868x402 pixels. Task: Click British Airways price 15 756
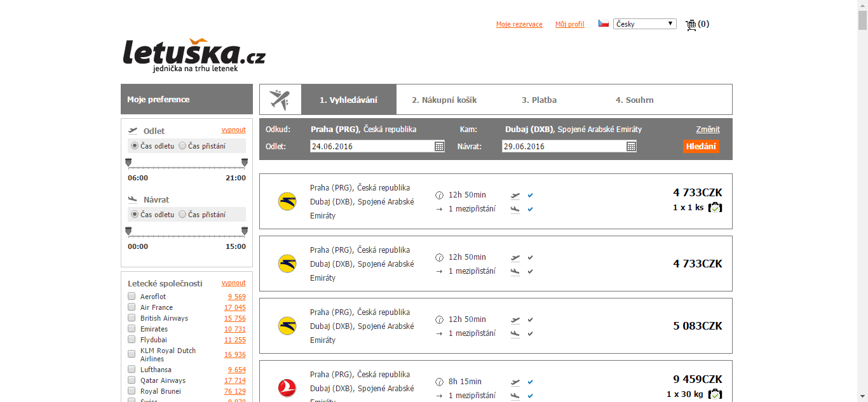click(235, 318)
